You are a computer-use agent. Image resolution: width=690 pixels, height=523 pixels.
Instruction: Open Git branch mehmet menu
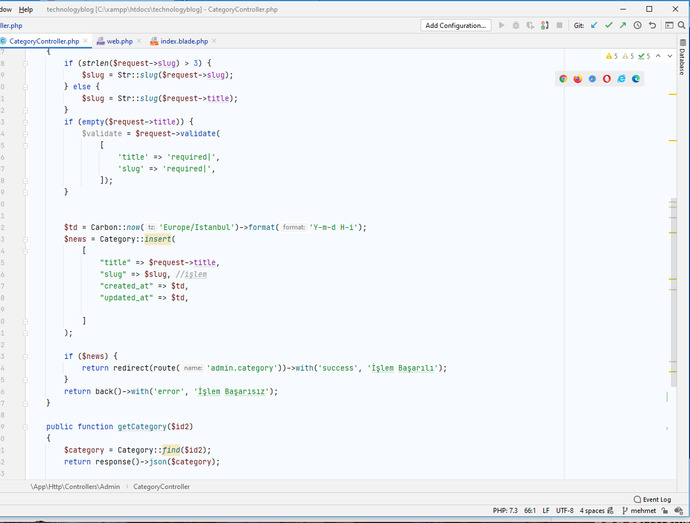point(639,511)
